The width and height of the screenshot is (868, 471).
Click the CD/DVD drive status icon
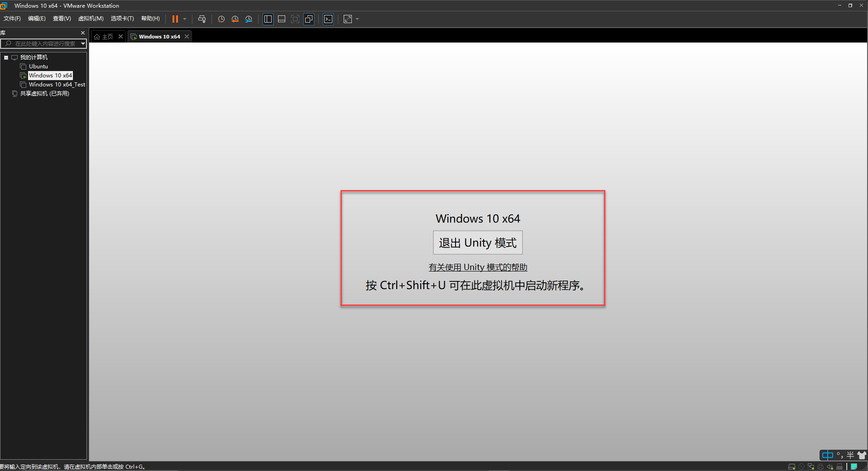point(801,467)
